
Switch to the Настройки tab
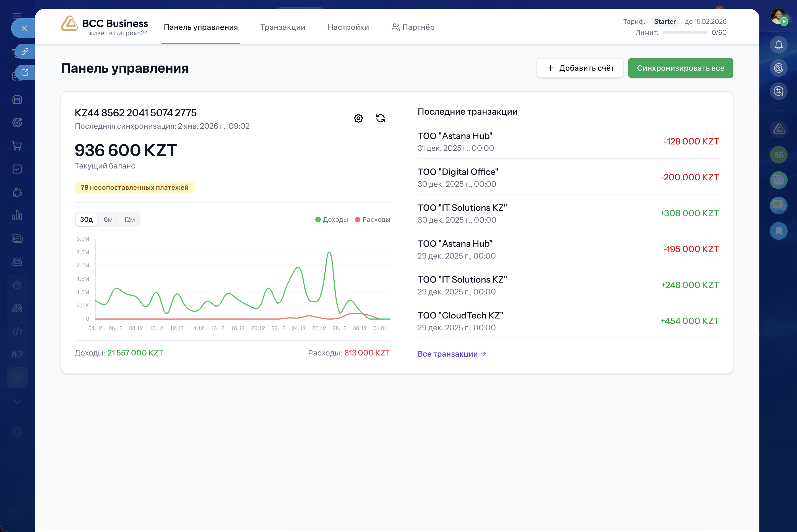coord(348,27)
